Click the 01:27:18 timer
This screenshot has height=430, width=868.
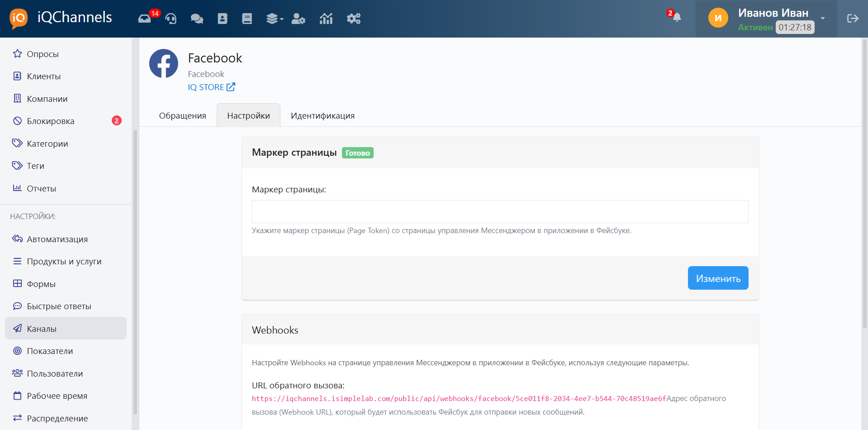click(795, 27)
